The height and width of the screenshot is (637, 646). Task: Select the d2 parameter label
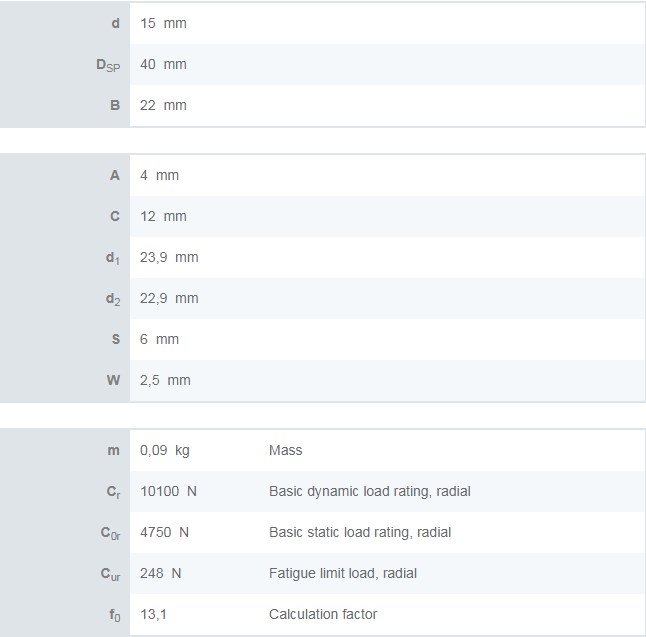click(113, 299)
